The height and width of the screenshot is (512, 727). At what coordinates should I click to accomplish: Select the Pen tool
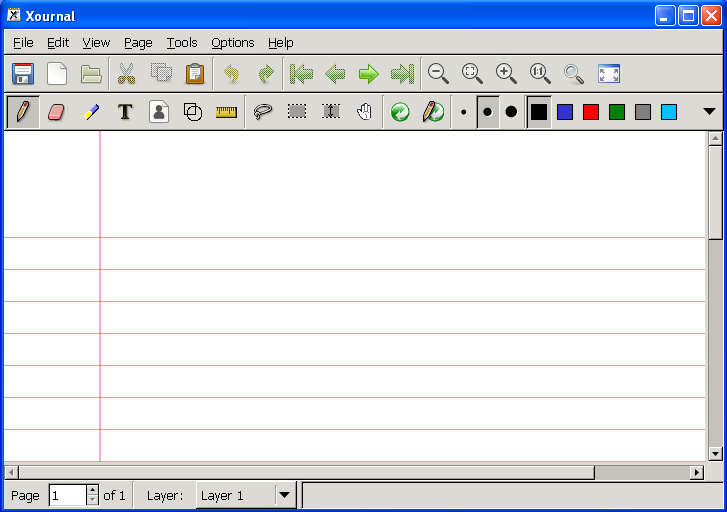click(x=23, y=112)
